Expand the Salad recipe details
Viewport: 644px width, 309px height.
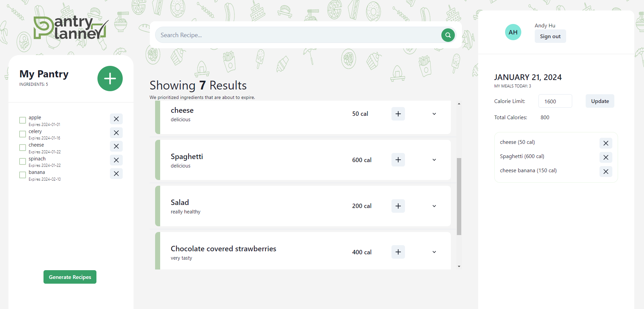click(434, 206)
